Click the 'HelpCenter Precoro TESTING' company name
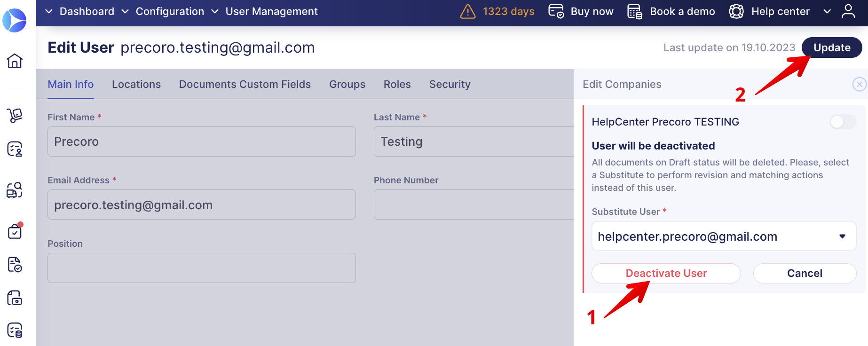The width and height of the screenshot is (868, 346). click(x=665, y=122)
